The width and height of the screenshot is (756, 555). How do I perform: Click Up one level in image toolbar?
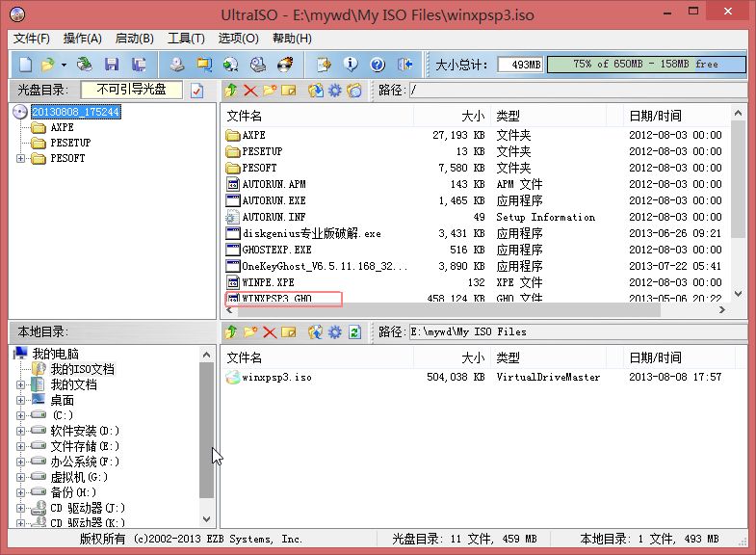231,91
